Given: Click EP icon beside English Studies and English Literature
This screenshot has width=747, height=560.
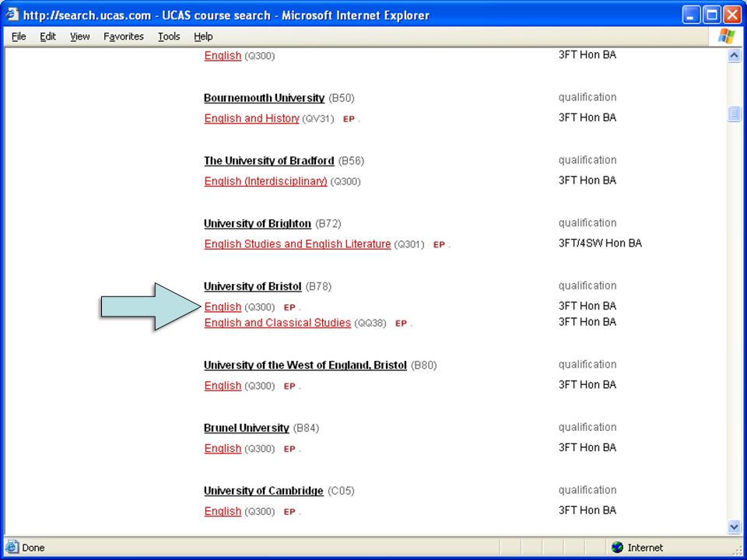Looking at the screenshot, I should [439, 245].
